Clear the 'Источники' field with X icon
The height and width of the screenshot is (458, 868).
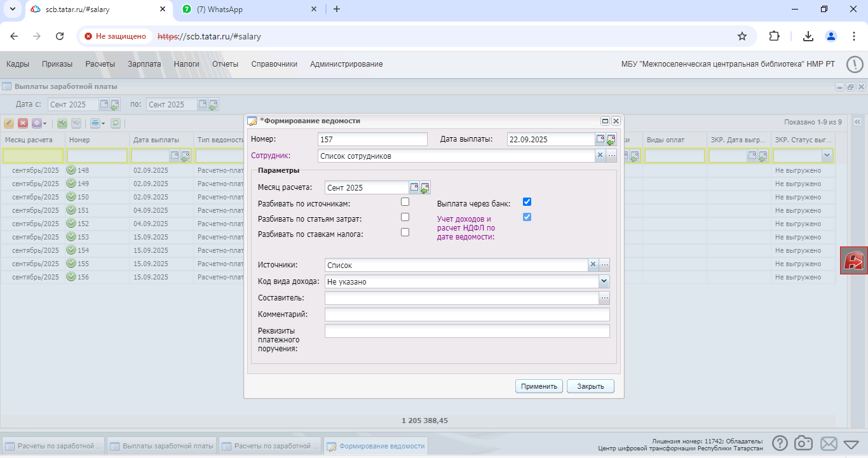point(593,264)
